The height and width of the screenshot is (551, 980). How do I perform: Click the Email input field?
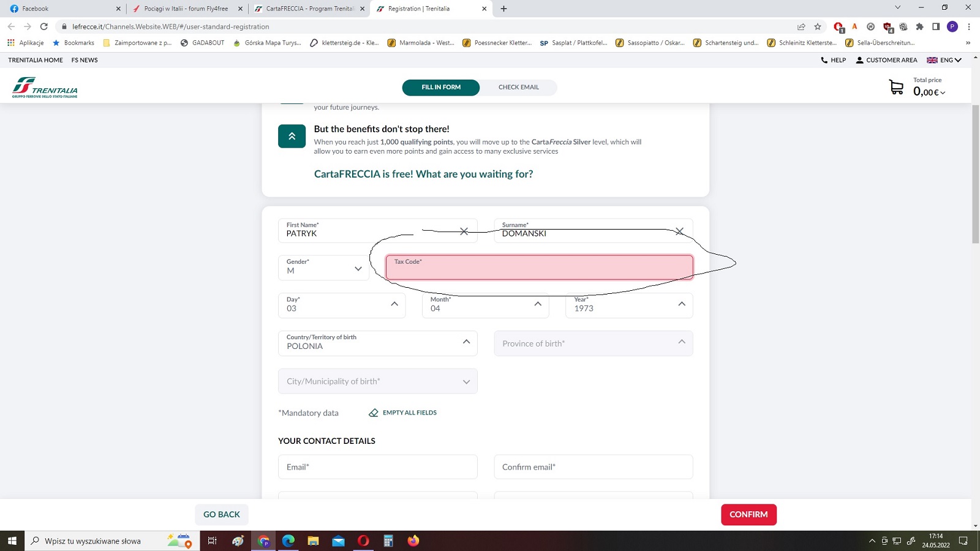[x=378, y=467]
